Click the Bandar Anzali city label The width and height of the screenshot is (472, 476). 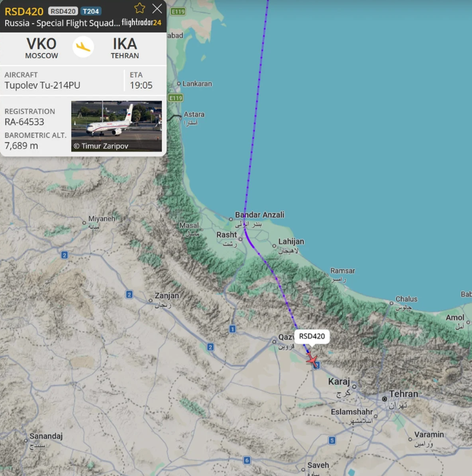(x=260, y=215)
